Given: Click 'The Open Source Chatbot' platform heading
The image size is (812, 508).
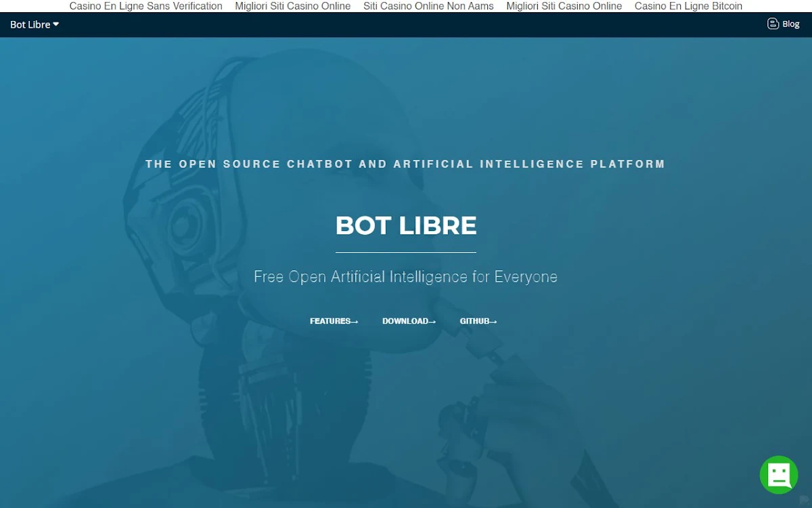Looking at the screenshot, I should point(405,164).
